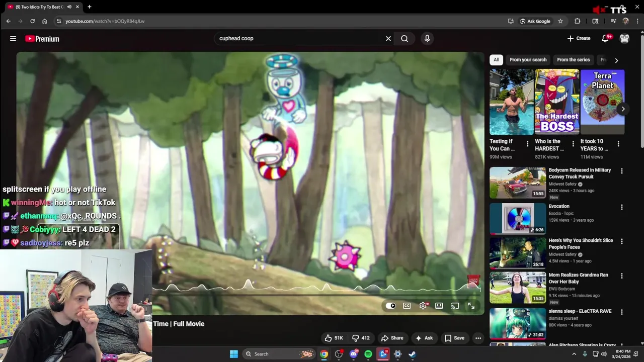
Task: Click Ask Google in address bar
Action: (x=535, y=21)
